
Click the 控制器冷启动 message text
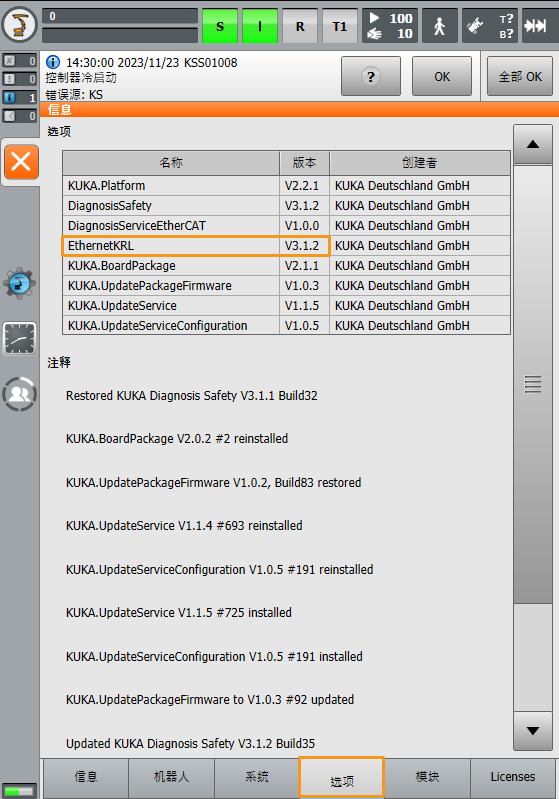click(x=81, y=78)
